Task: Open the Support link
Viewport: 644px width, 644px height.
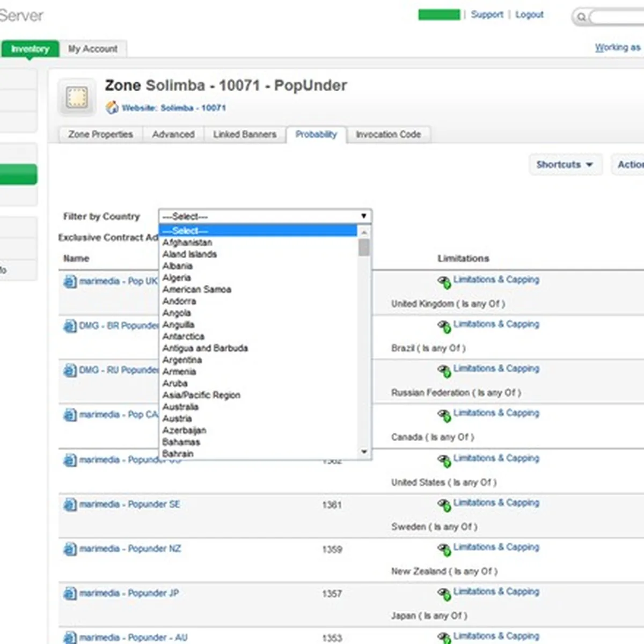Action: pyautogui.click(x=487, y=14)
